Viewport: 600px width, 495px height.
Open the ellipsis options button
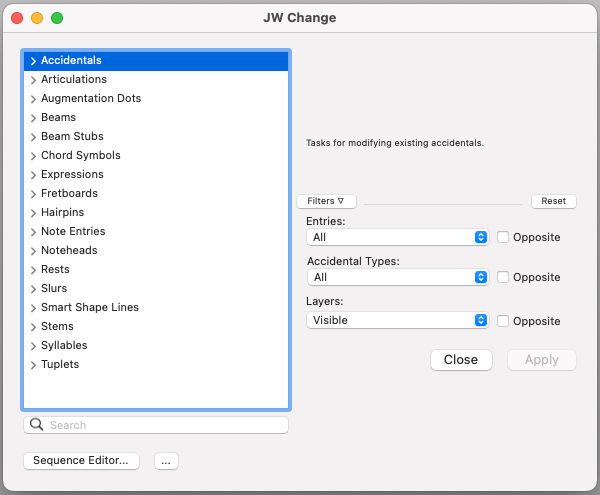(x=166, y=461)
